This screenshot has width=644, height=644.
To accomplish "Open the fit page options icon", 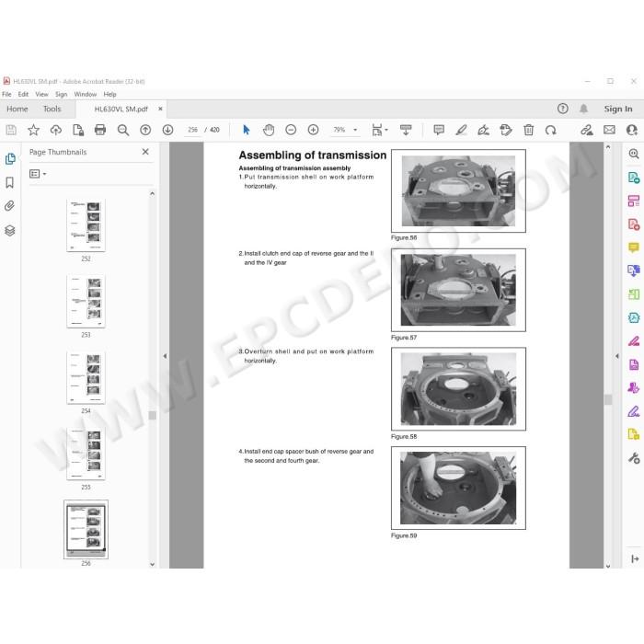I will [x=379, y=131].
